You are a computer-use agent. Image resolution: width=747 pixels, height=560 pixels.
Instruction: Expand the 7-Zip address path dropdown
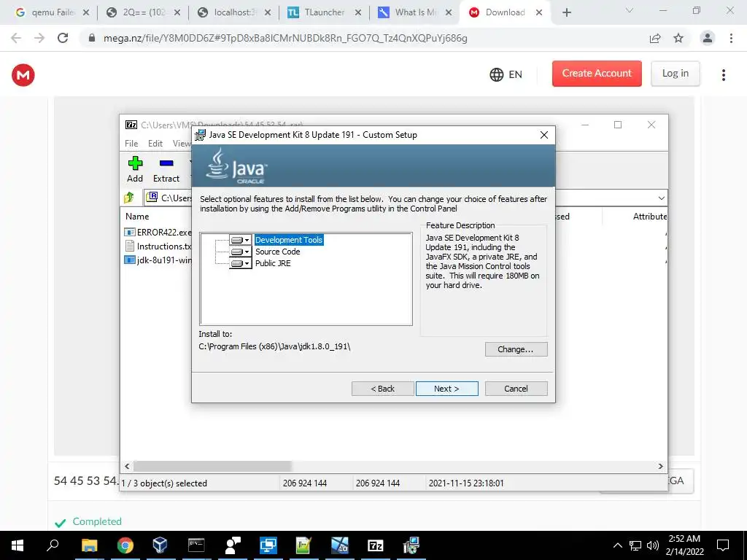661,198
